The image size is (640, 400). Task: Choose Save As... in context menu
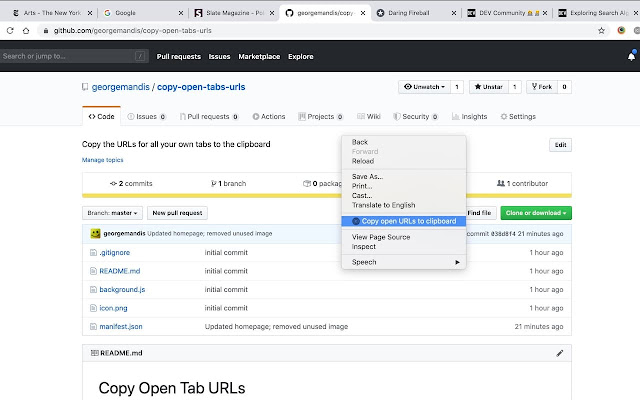click(x=404, y=177)
